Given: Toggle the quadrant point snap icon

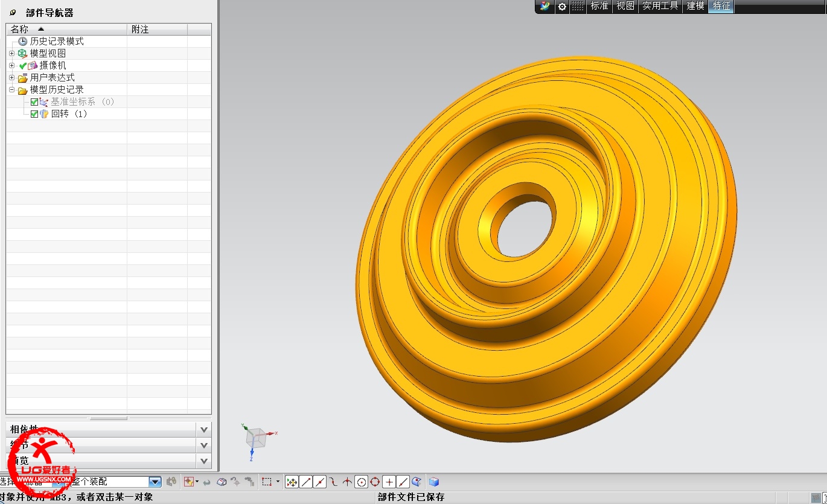Looking at the screenshot, I should point(375,482).
